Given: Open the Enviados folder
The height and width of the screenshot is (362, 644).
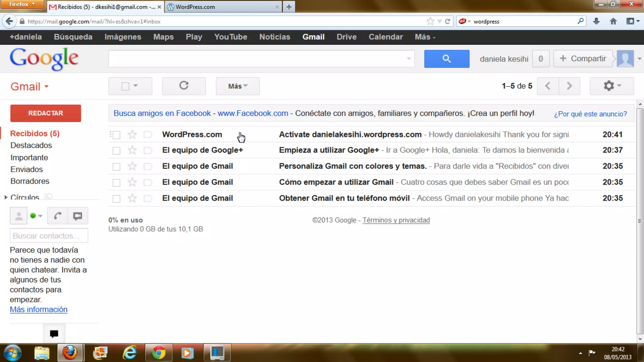Looking at the screenshot, I should tap(26, 169).
